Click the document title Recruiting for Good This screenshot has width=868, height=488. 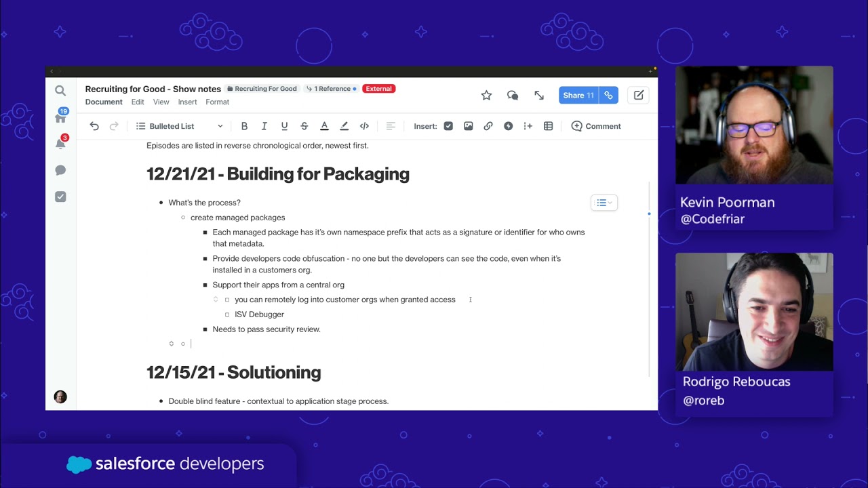pyautogui.click(x=153, y=89)
